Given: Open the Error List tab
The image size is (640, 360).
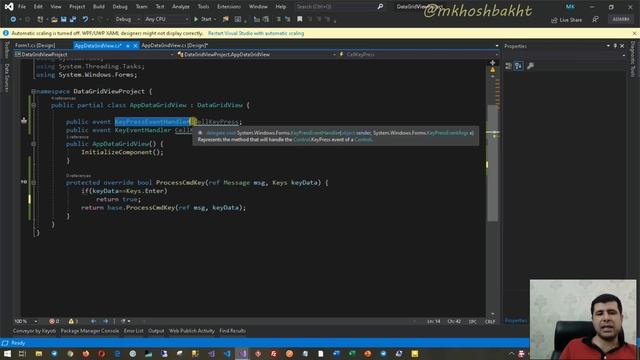Looking at the screenshot, I should [x=133, y=331].
